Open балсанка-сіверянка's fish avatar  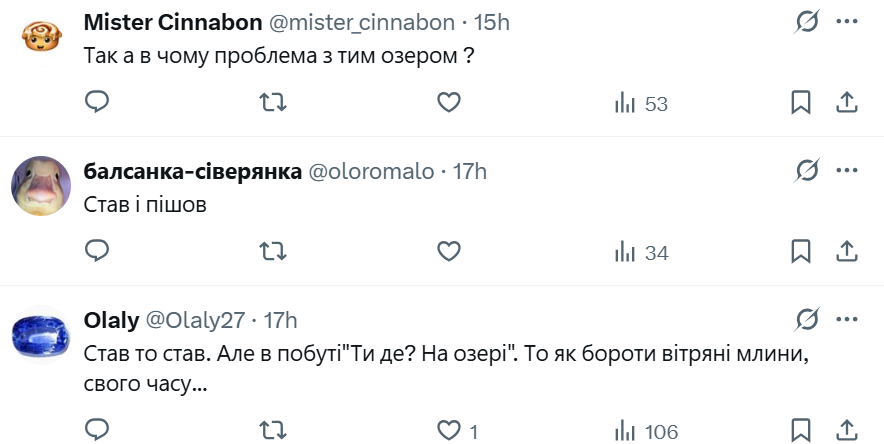pyautogui.click(x=41, y=186)
